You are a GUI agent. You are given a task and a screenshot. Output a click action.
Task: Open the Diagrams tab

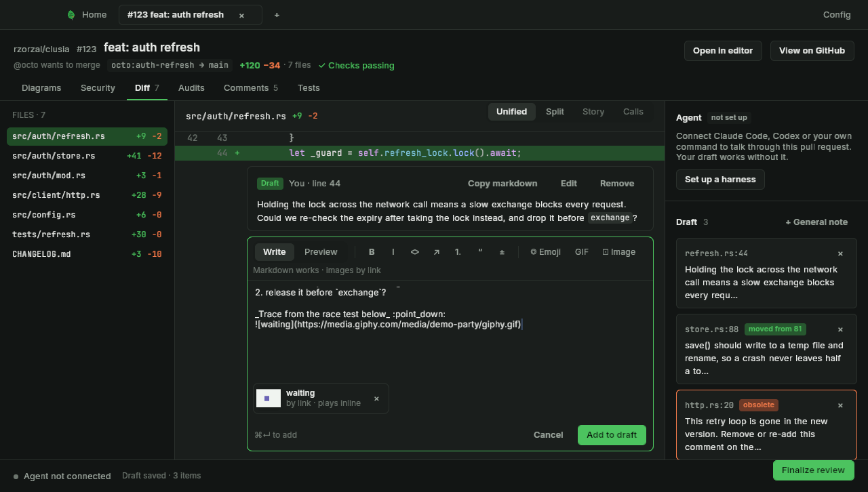coord(41,87)
